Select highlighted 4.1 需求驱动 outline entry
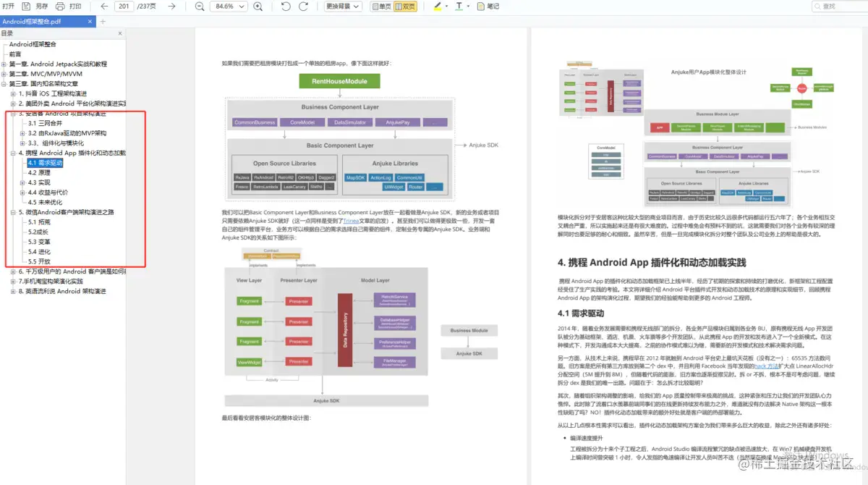This screenshot has height=485, width=868. coord(46,163)
